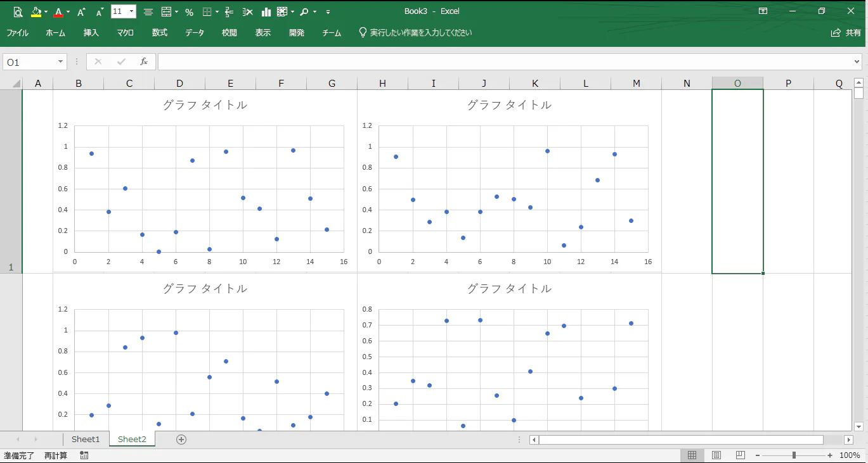Click the magnifier find icon

pos(304,11)
